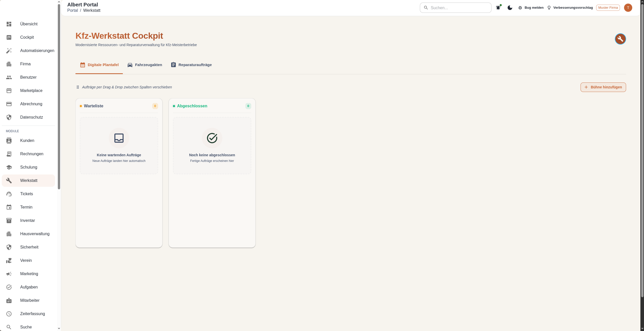Click the drag handle dots icon
644x331 pixels.
(78, 87)
